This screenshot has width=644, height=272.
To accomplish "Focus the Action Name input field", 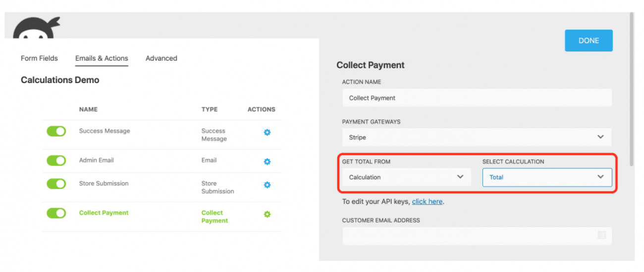I will pos(477,98).
